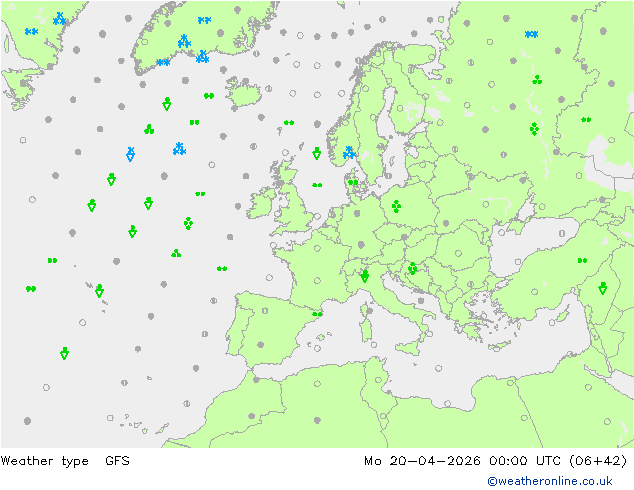Click the green drizzle symbol just west of Iceland
Viewport: 634px width, 490px height.
point(209,96)
